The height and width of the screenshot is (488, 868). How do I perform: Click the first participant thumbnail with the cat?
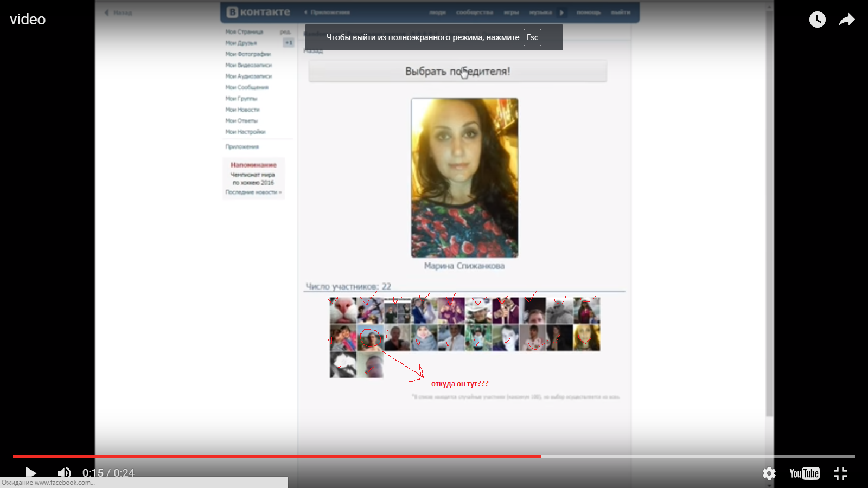[343, 310]
